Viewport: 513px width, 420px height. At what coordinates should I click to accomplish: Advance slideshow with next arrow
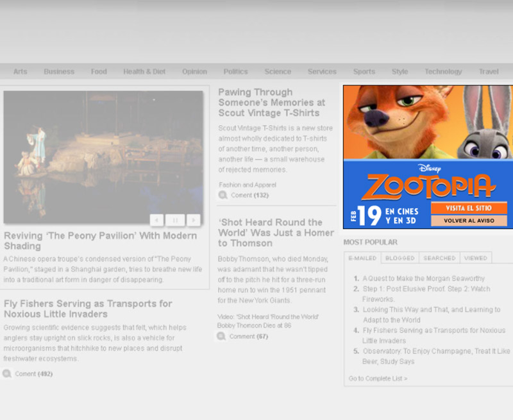[193, 220]
